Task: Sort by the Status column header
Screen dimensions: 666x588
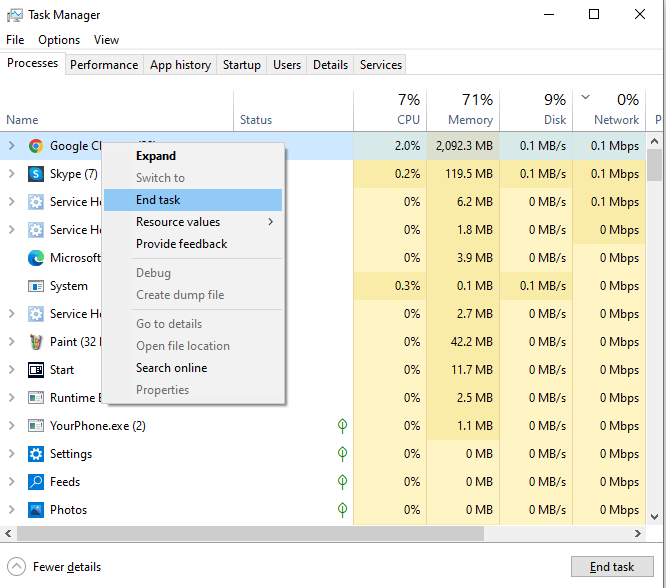Action: point(293,110)
